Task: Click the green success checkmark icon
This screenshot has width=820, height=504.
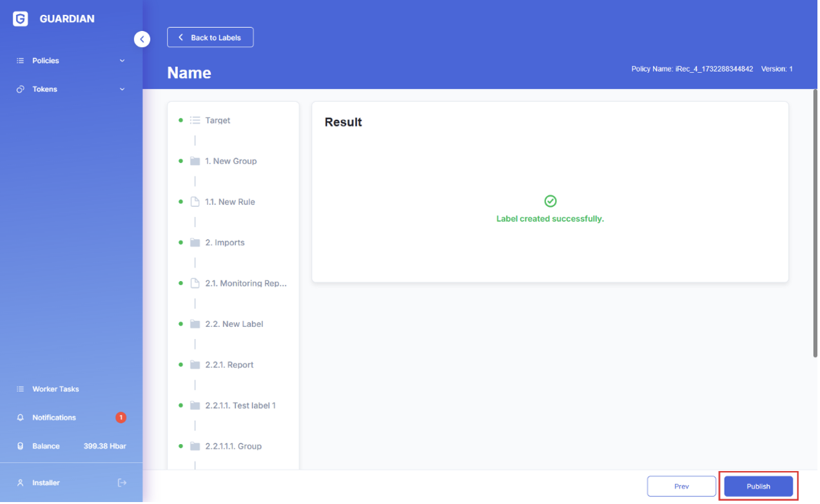Action: (551, 202)
